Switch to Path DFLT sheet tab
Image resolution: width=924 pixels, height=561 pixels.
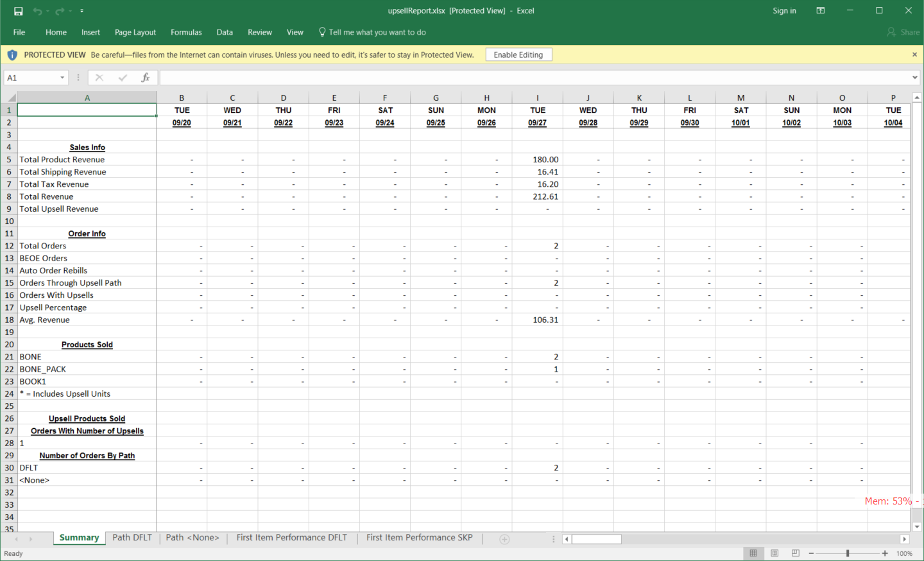(x=132, y=538)
